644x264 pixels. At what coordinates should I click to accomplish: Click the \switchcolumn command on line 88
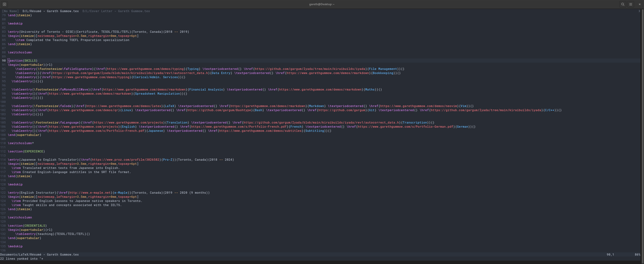20,52
